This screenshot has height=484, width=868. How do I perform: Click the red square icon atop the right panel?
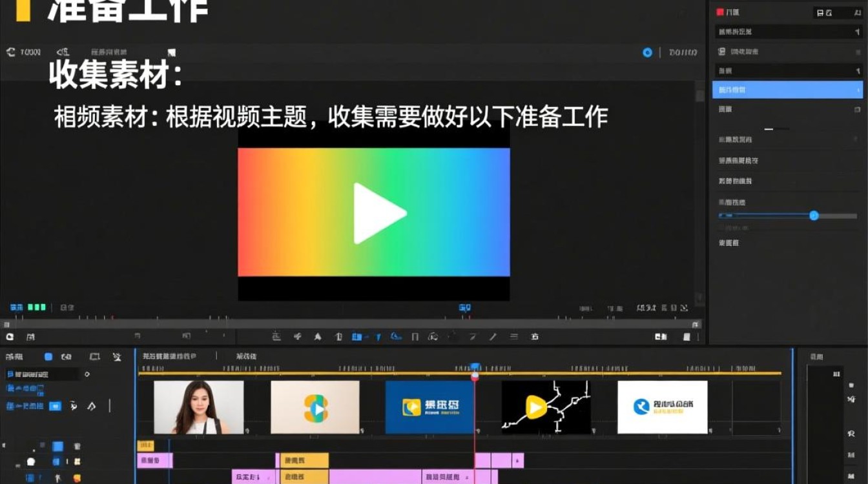point(720,12)
